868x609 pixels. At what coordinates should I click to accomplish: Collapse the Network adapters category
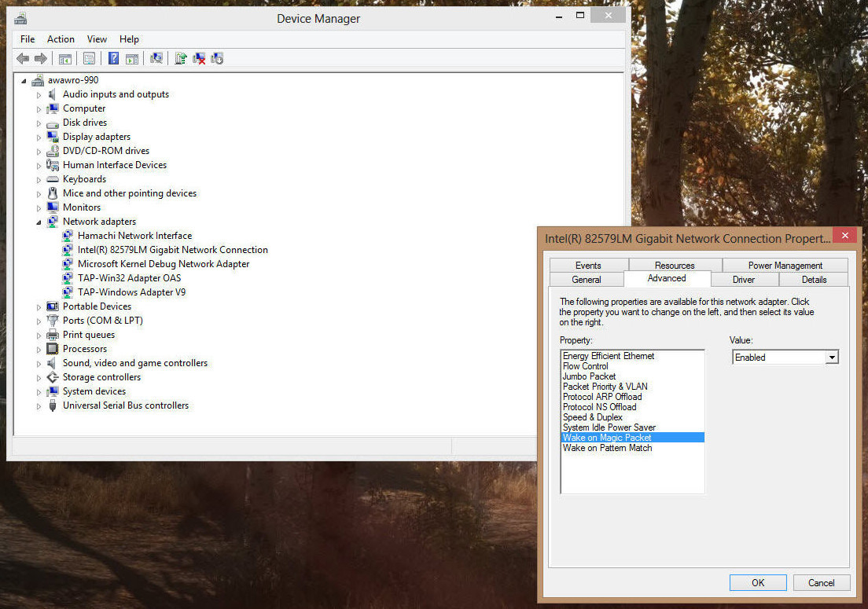pyautogui.click(x=39, y=222)
